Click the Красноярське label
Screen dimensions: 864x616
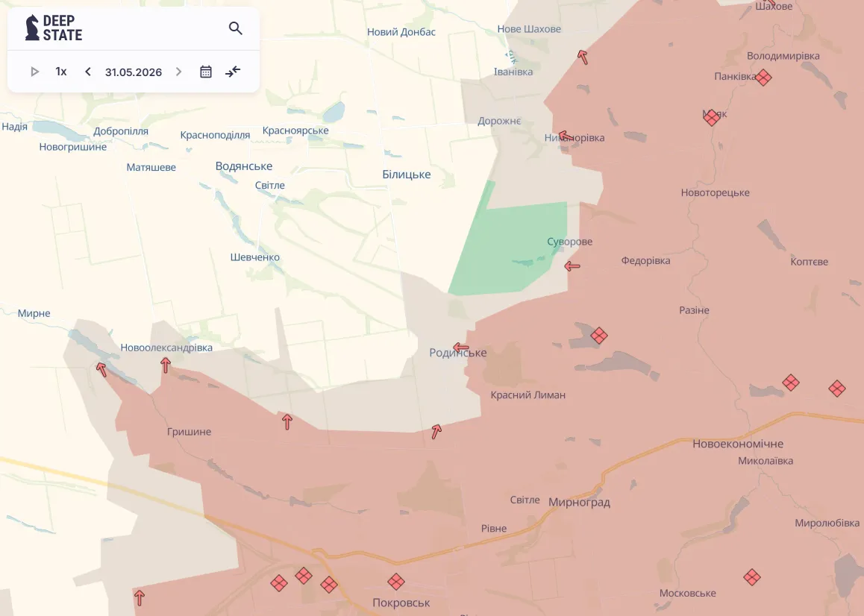[295, 131]
